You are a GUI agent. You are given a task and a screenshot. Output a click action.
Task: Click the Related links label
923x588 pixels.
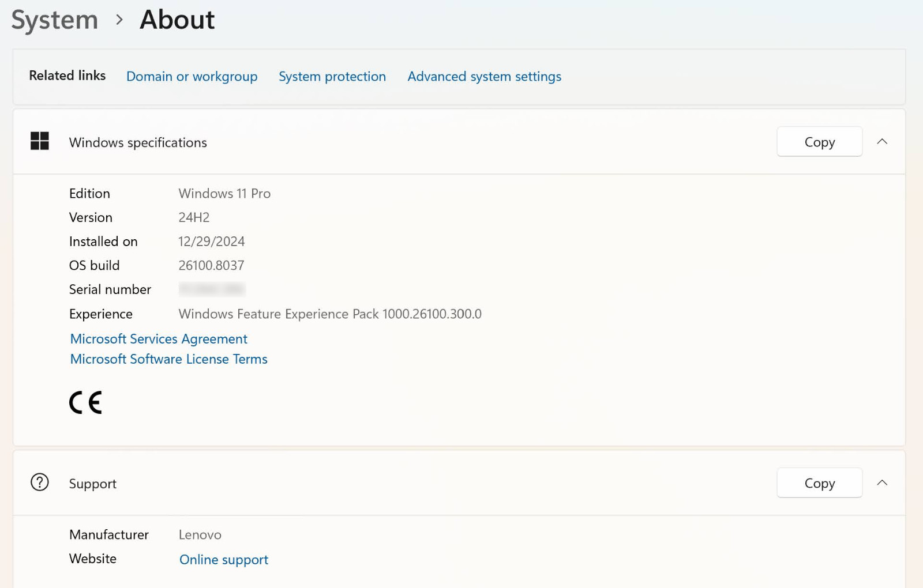click(x=67, y=76)
